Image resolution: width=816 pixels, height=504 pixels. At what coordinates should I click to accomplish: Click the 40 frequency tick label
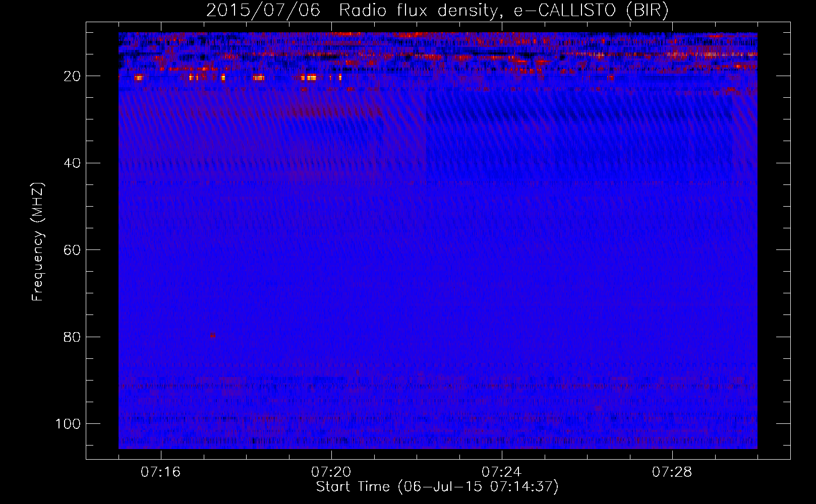[72, 163]
